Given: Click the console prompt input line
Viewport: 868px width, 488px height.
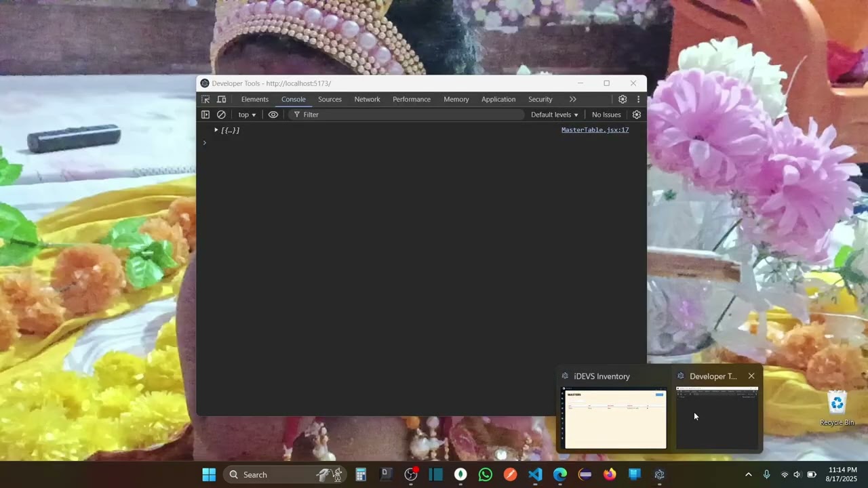Looking at the screenshot, I should 420,142.
